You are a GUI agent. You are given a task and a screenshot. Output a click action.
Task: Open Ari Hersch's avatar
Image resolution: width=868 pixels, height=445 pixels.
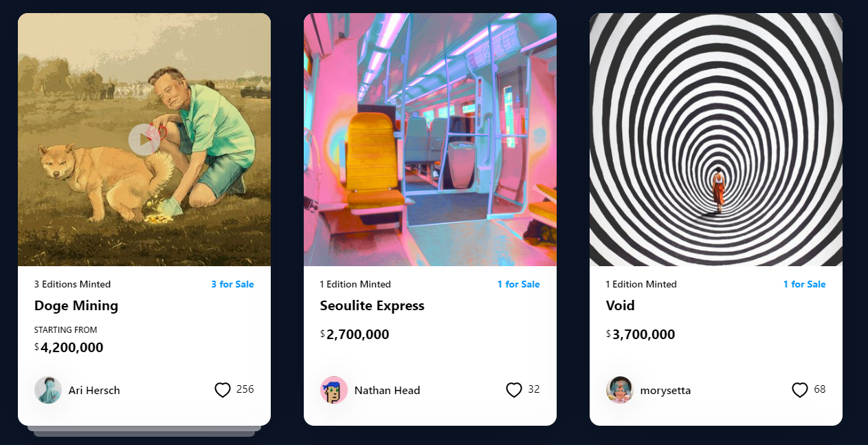tap(48, 390)
